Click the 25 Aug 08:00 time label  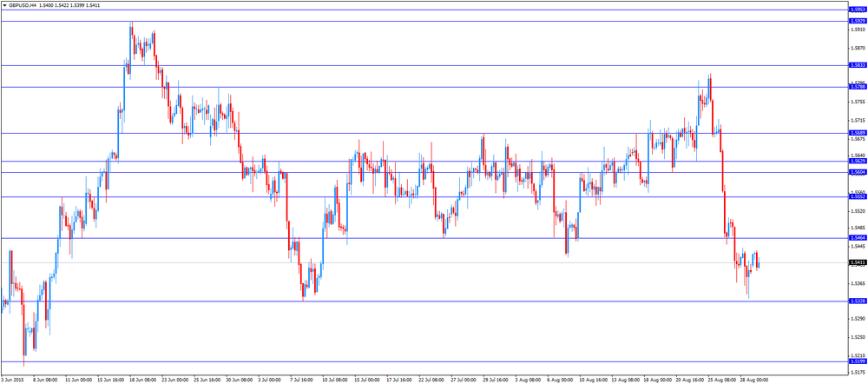point(722,381)
